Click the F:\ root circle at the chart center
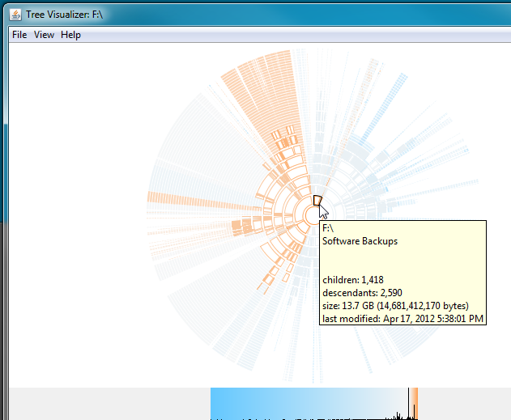This screenshot has height=420, width=511. 313,215
